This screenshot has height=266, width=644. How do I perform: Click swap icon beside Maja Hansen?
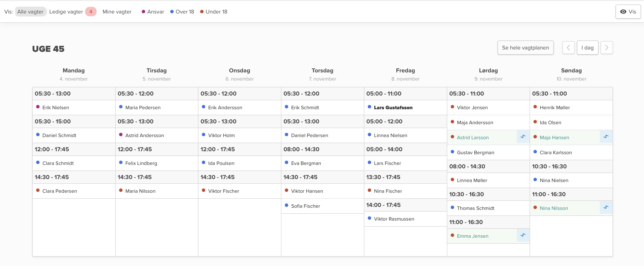(606, 137)
